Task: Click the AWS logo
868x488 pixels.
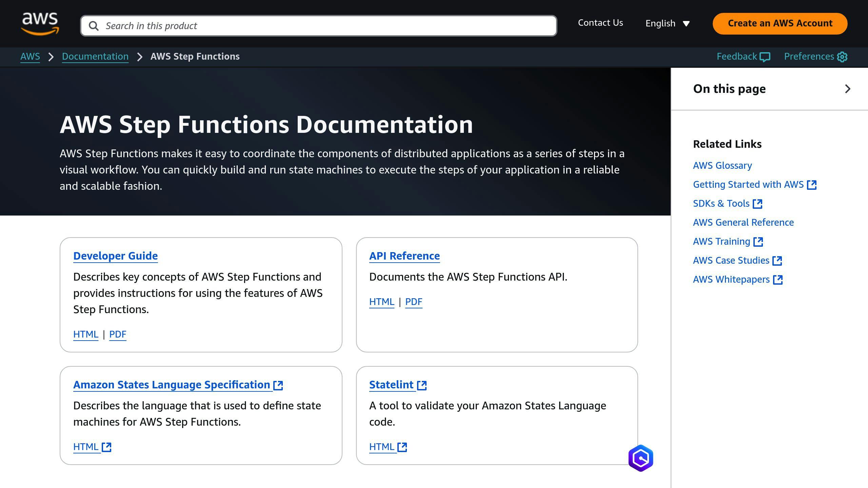Action: click(x=40, y=24)
